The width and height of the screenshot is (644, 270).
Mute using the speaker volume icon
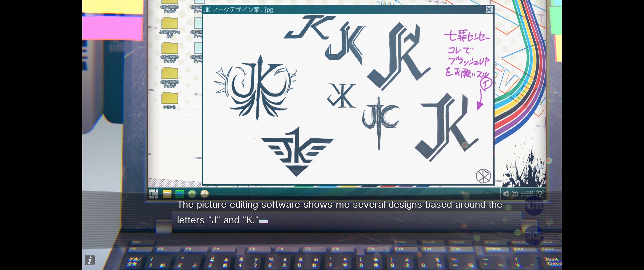coord(505,194)
